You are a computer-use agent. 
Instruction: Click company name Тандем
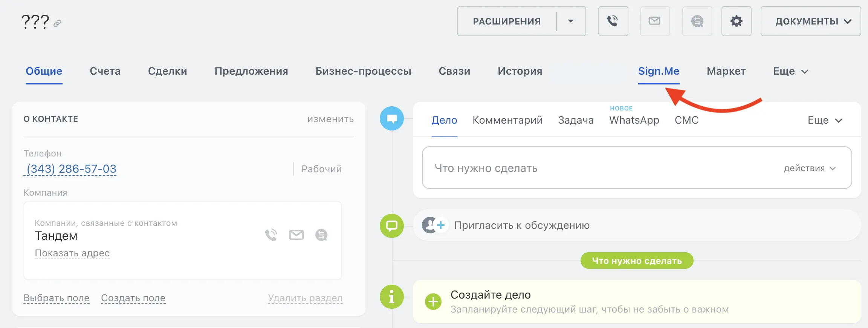coord(56,236)
